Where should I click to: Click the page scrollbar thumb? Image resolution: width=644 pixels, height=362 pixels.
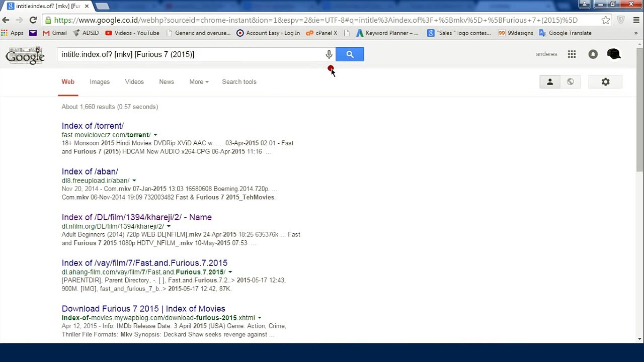point(639,110)
